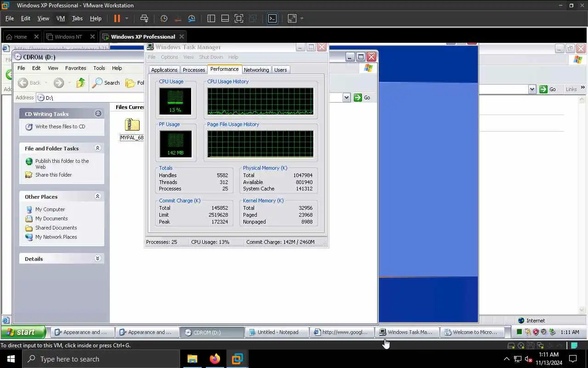The image size is (588, 368).
Task: Open the Tabs menu in VMware
Action: pyautogui.click(x=77, y=18)
